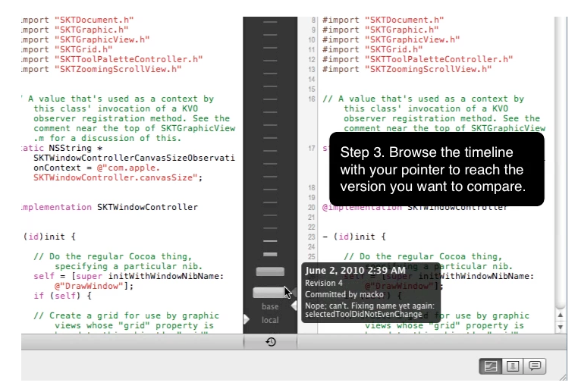The image size is (578, 392).
Task: Choose the 'base' revision in the timeline
Action: (x=270, y=306)
